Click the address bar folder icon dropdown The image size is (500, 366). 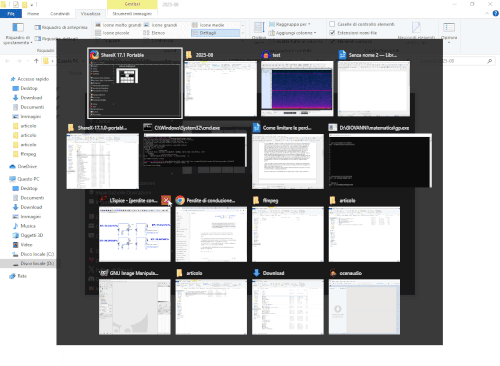pos(48,61)
